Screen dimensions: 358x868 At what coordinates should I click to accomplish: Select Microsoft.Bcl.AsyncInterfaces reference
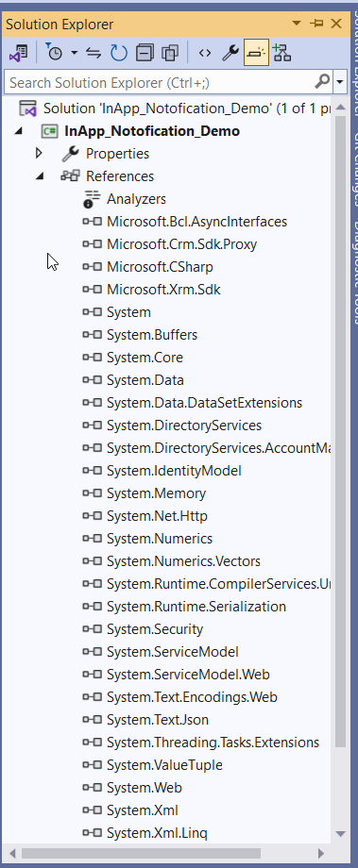click(x=196, y=222)
